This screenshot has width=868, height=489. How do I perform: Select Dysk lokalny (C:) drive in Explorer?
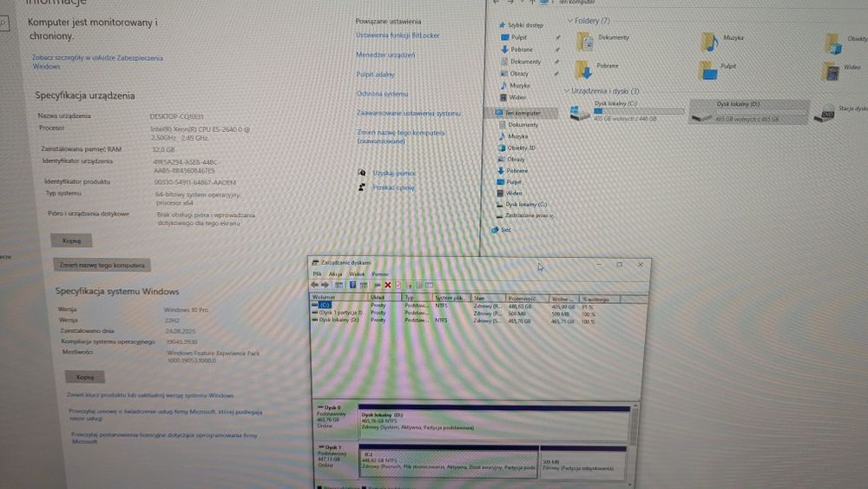[627, 111]
